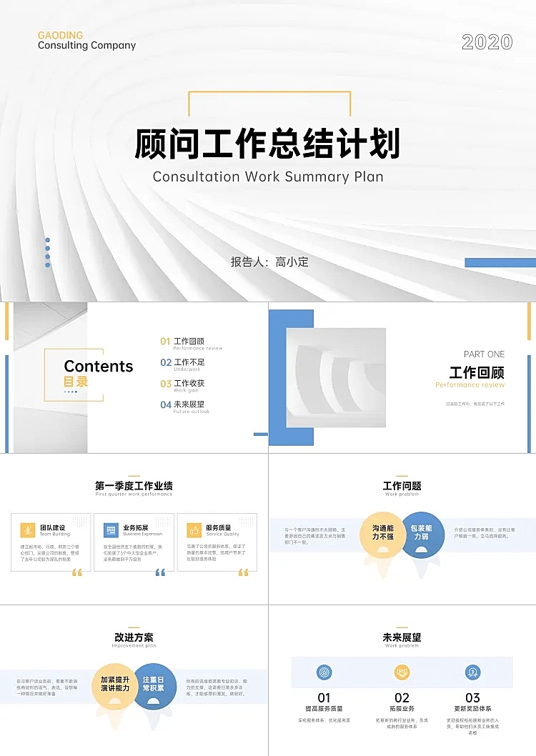The image size is (536, 756).
Task: Click the arched architecture image on the PART ONE slide
Action: point(336,377)
